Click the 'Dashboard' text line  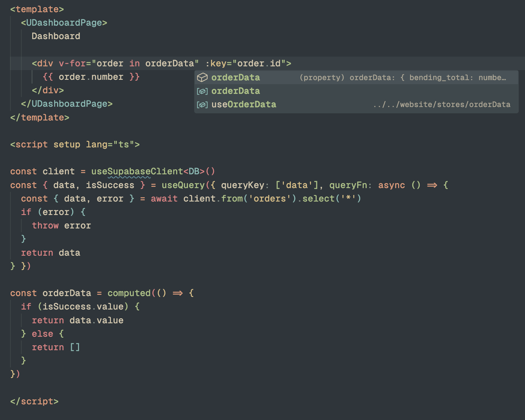coord(56,36)
